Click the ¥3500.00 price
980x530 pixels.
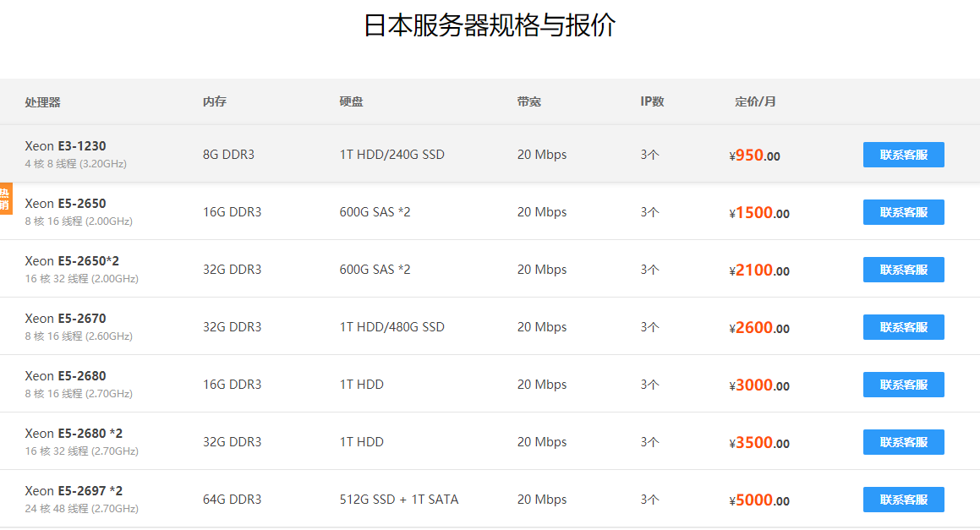pyautogui.click(x=759, y=442)
